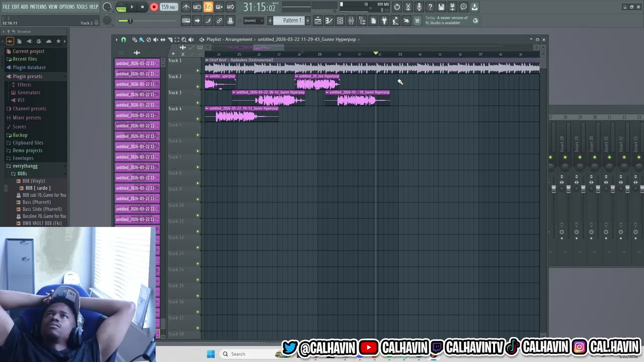Select the 808 [ cardo ] sample

(x=38, y=188)
